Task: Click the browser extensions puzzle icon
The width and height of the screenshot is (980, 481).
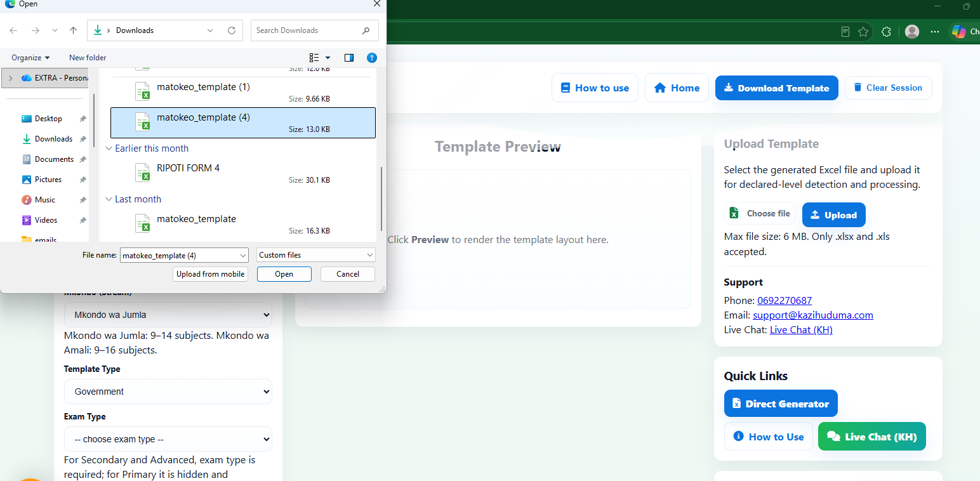Action: point(887,32)
